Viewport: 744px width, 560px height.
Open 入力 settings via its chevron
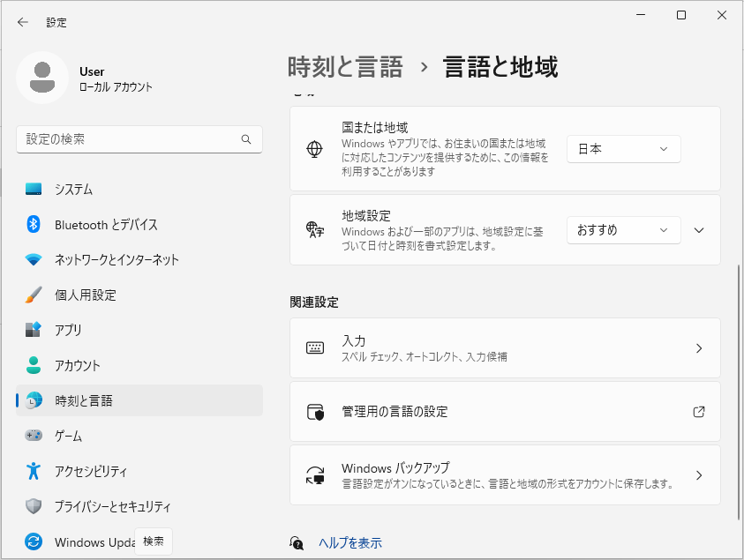698,348
